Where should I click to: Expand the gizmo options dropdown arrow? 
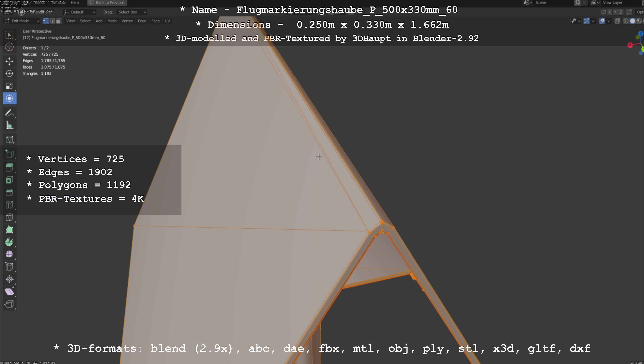[593, 21]
